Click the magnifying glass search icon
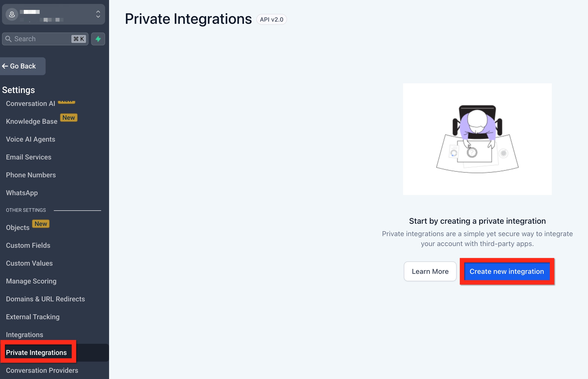The image size is (588, 379). (x=8, y=39)
